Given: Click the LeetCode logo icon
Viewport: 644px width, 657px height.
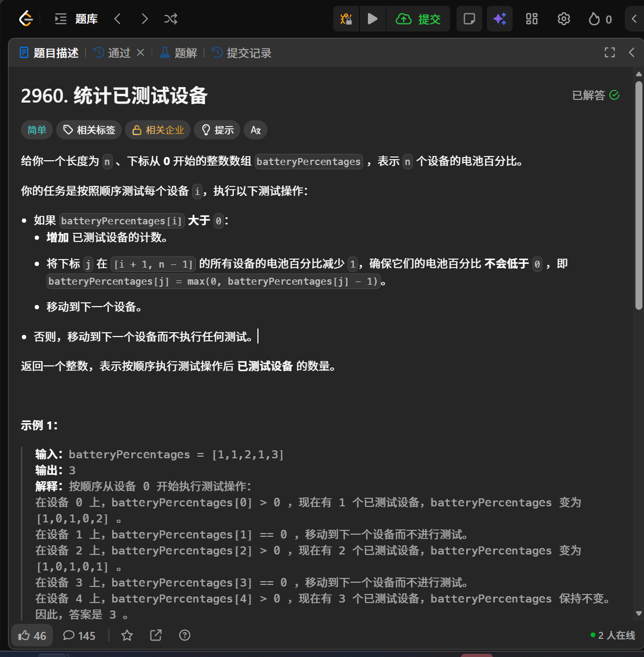Looking at the screenshot, I should (x=26, y=19).
